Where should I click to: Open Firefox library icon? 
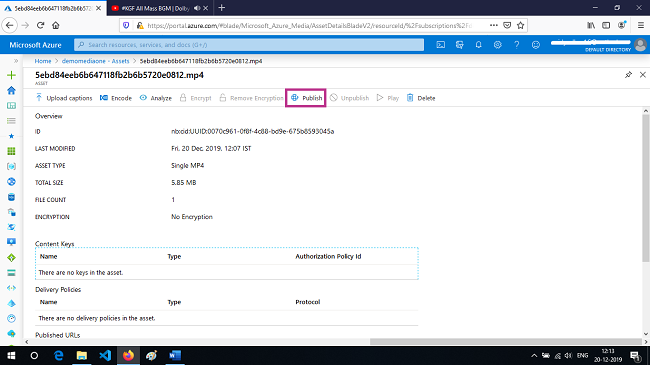tap(591, 25)
